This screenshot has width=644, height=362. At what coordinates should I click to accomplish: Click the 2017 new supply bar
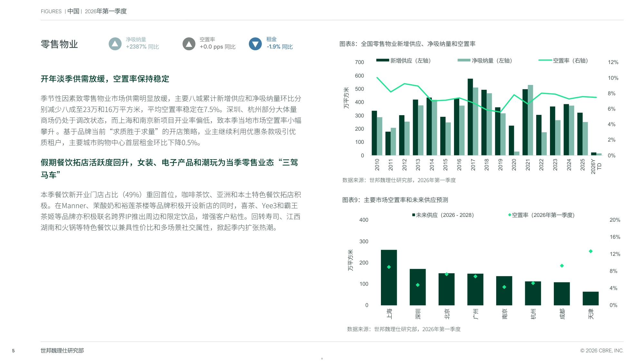point(470,117)
